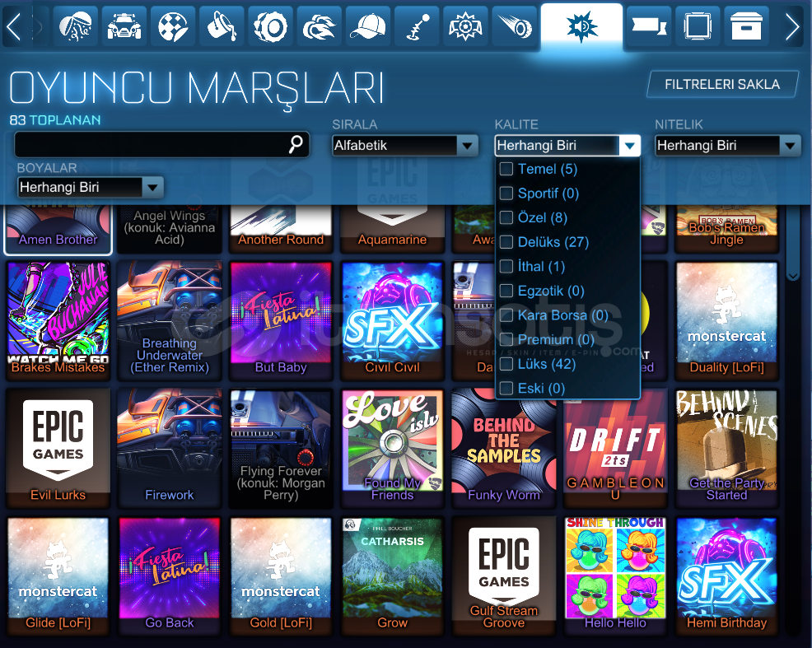Pick the Hello Hello anthem
Image resolution: width=812 pixels, height=648 pixels.
pos(615,576)
